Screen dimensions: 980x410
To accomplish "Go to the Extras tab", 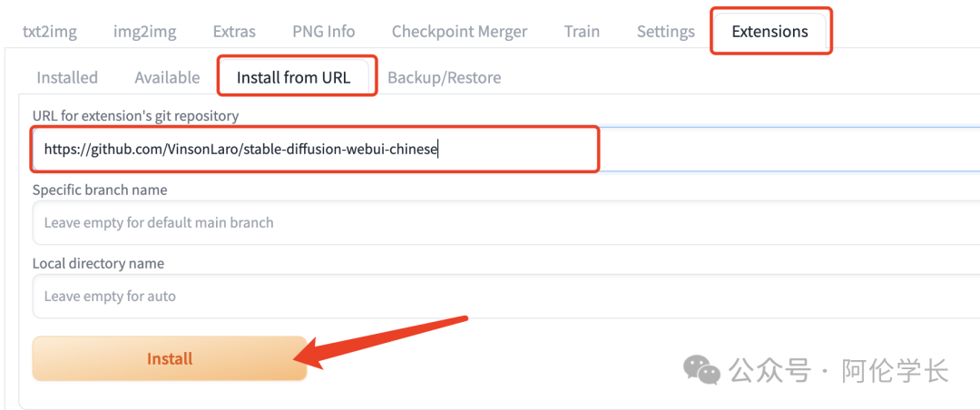I will pyautogui.click(x=234, y=32).
